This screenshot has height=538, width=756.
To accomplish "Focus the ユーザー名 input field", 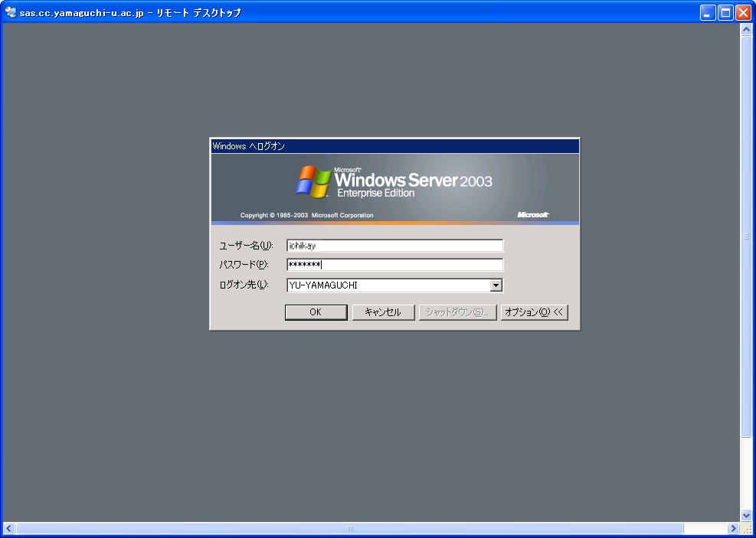I will [x=395, y=246].
